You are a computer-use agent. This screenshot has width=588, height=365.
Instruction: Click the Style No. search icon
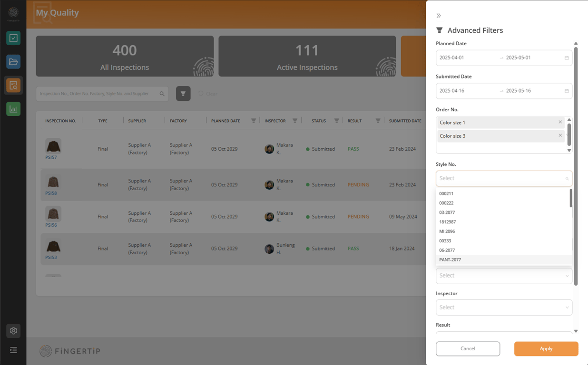(x=567, y=179)
